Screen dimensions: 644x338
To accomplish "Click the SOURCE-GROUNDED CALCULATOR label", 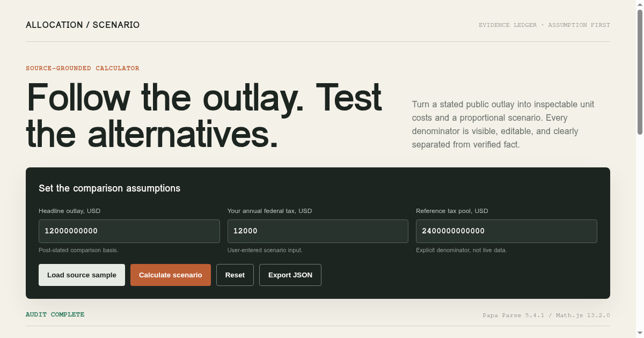I will (x=83, y=68).
